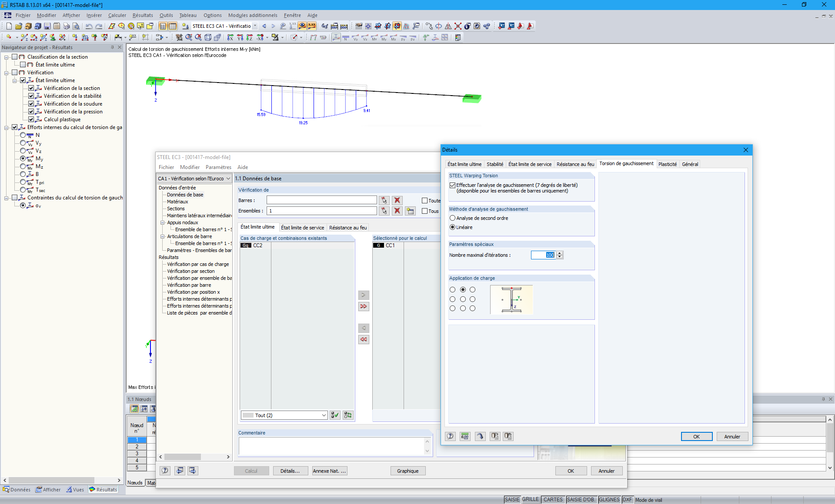Open the Tout (2) filter dropdown

click(x=324, y=415)
